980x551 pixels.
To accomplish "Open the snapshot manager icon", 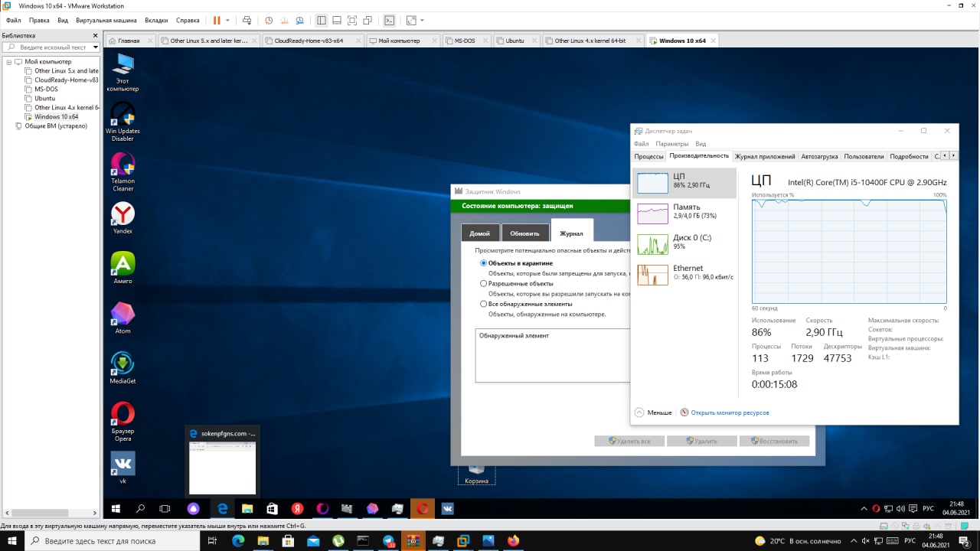I will (x=299, y=20).
